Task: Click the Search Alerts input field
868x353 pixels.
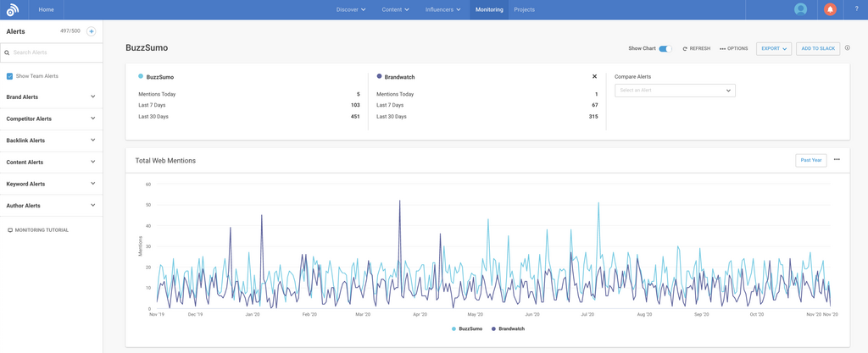Action: (53, 52)
